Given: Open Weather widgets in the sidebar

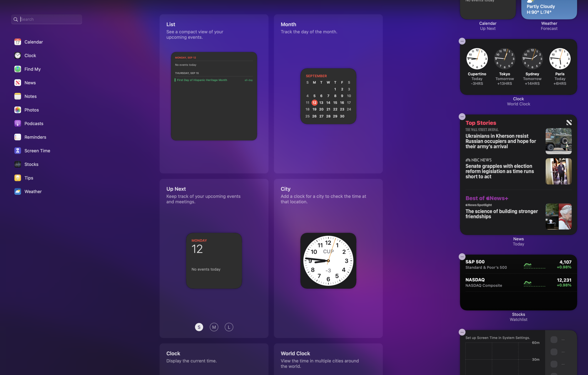Looking at the screenshot, I should point(33,191).
